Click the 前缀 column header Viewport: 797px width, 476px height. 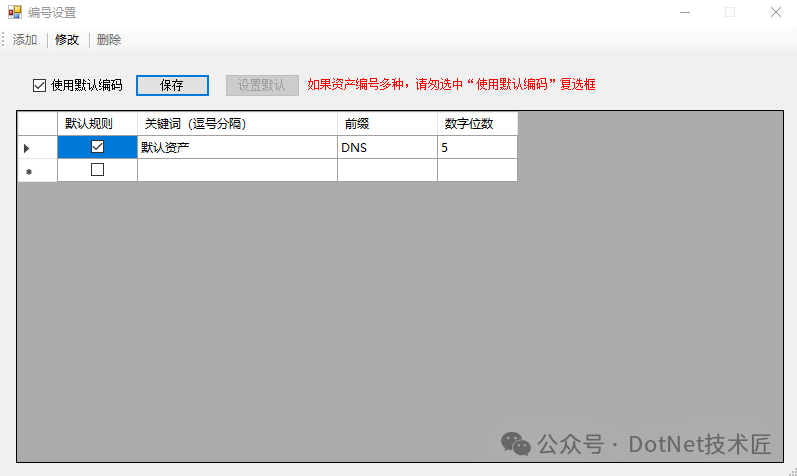coord(387,124)
